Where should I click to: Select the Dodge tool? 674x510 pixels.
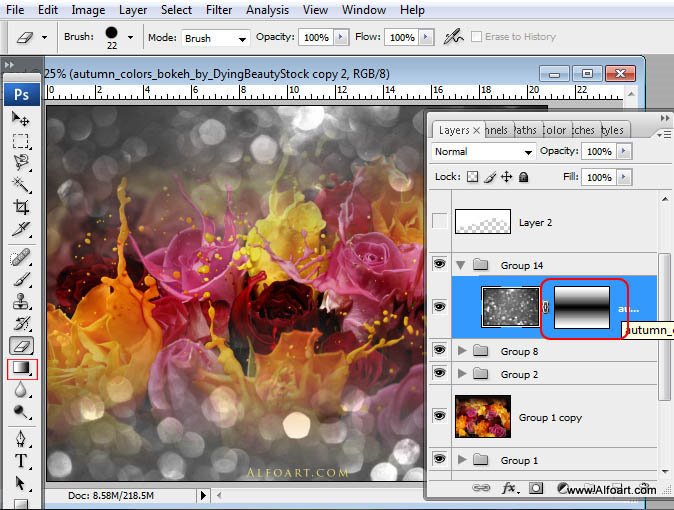[x=20, y=412]
